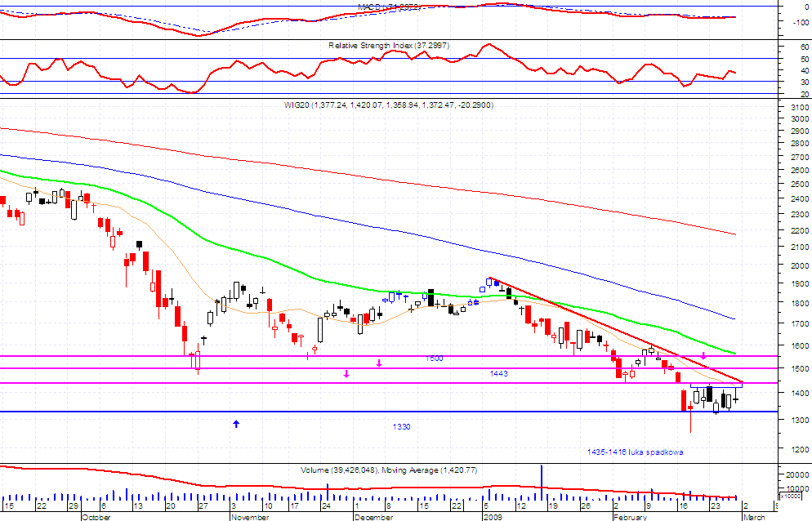This screenshot has height=521, width=812.
Task: Click the 2200 price axis label
Action: [x=800, y=231]
